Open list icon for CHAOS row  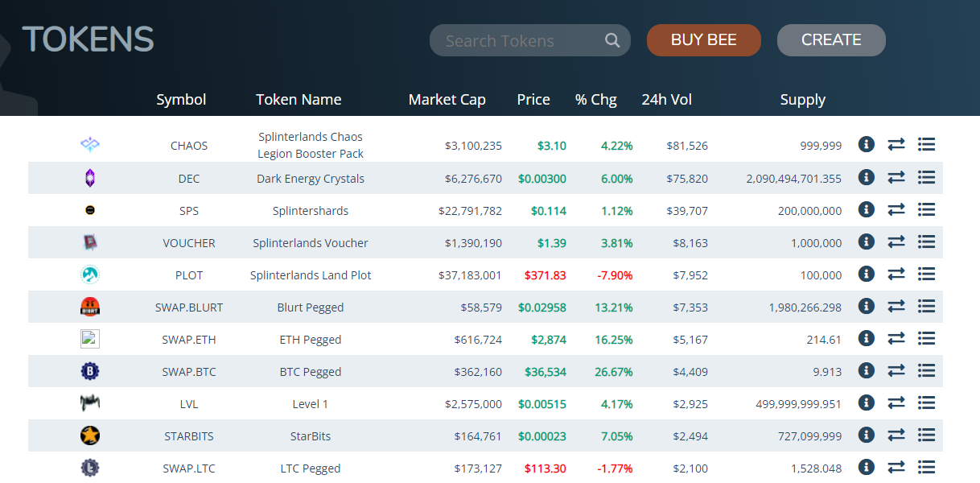tap(926, 144)
